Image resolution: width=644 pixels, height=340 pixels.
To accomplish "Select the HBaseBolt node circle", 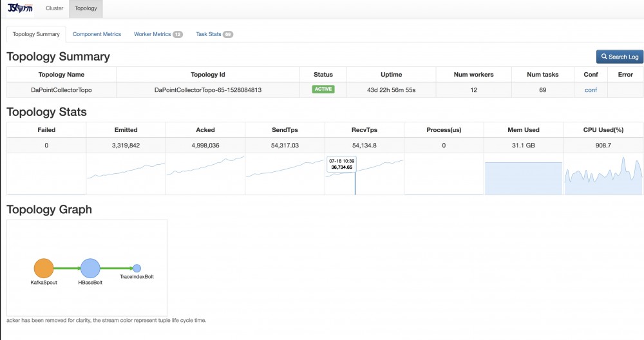I will pos(90,268).
